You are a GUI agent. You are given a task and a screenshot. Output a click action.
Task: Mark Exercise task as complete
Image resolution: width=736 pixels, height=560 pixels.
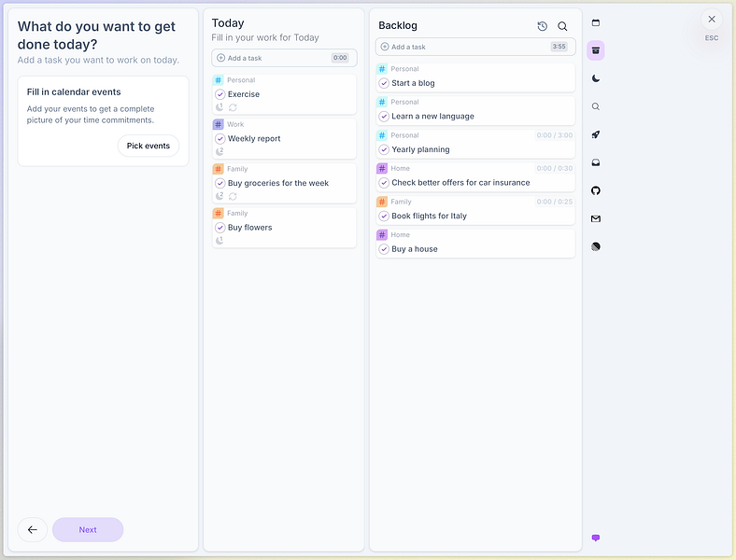coord(220,94)
